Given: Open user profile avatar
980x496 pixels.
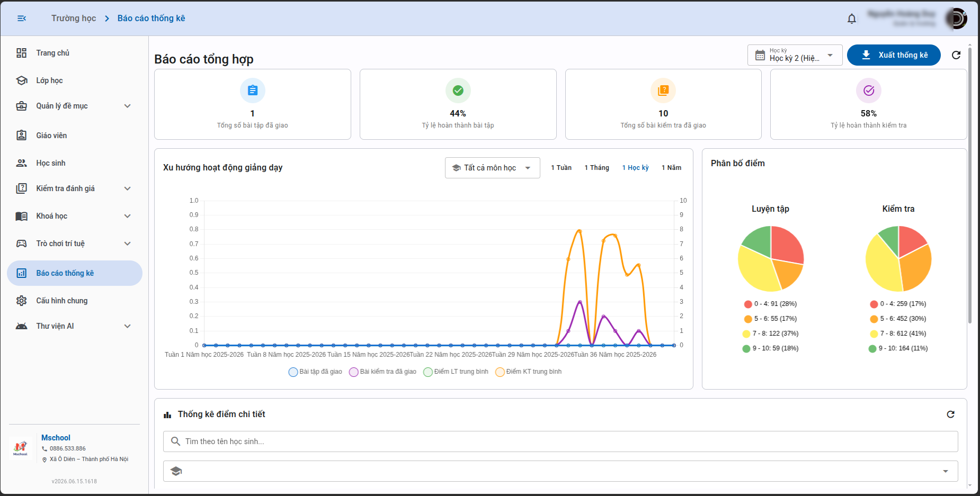Looking at the screenshot, I should (x=956, y=19).
